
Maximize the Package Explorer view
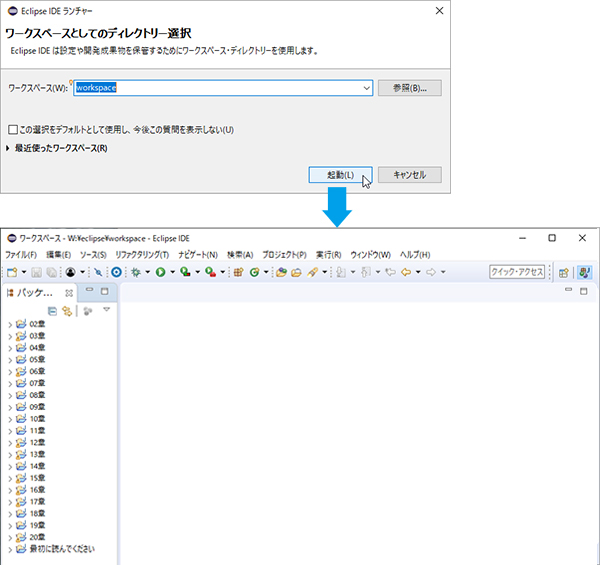click(x=104, y=291)
